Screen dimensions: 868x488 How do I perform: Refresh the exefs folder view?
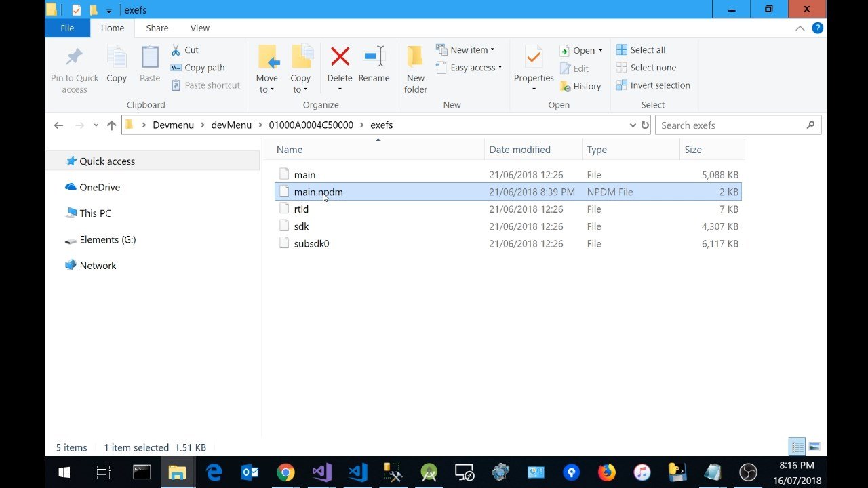pyautogui.click(x=645, y=125)
